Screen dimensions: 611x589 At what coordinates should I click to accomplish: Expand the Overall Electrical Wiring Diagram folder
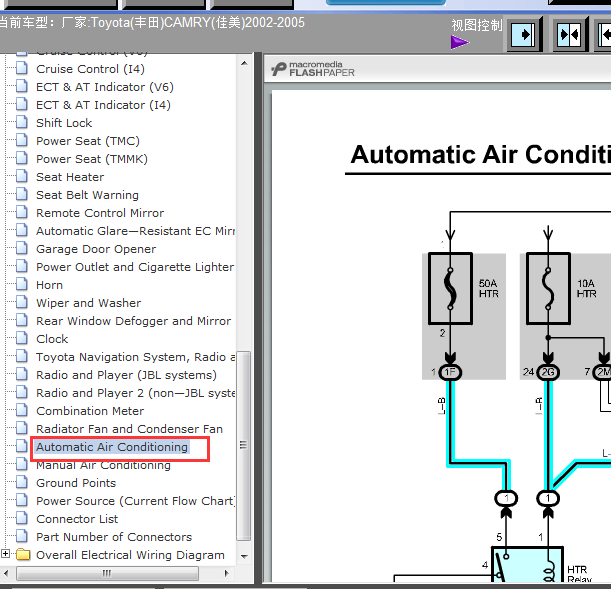point(5,554)
